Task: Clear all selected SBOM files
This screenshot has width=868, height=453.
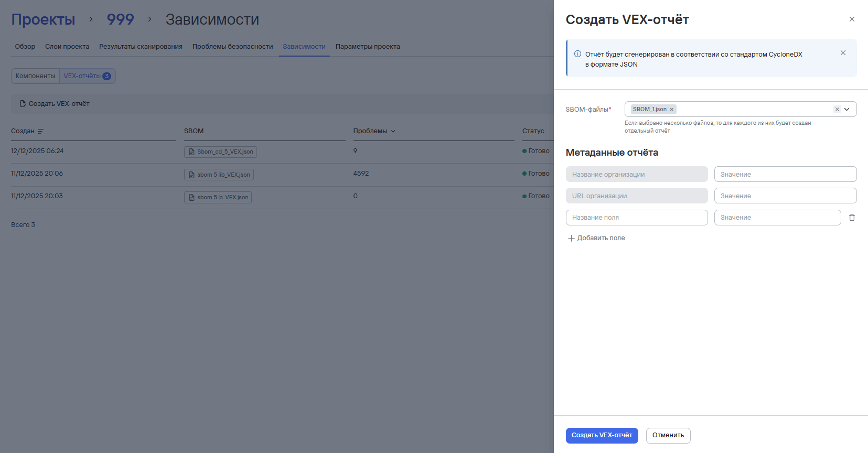Action: click(837, 110)
